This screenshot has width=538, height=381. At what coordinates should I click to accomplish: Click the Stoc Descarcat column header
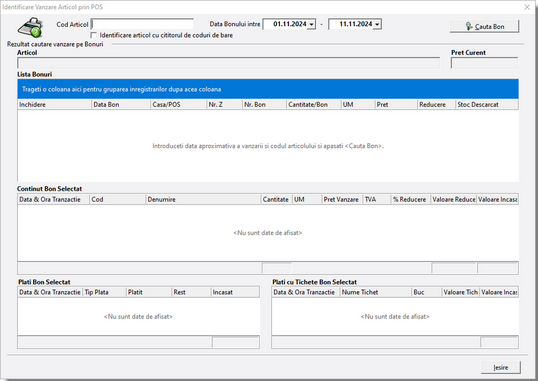pos(487,105)
